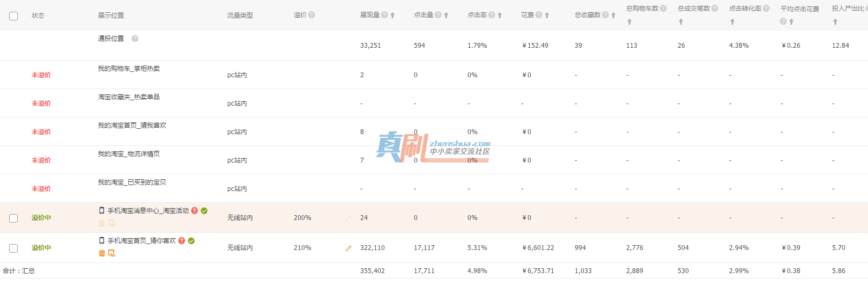The image size is (868, 294).
Task: Click the 通投位置 row label
Action: pyautogui.click(x=111, y=39)
